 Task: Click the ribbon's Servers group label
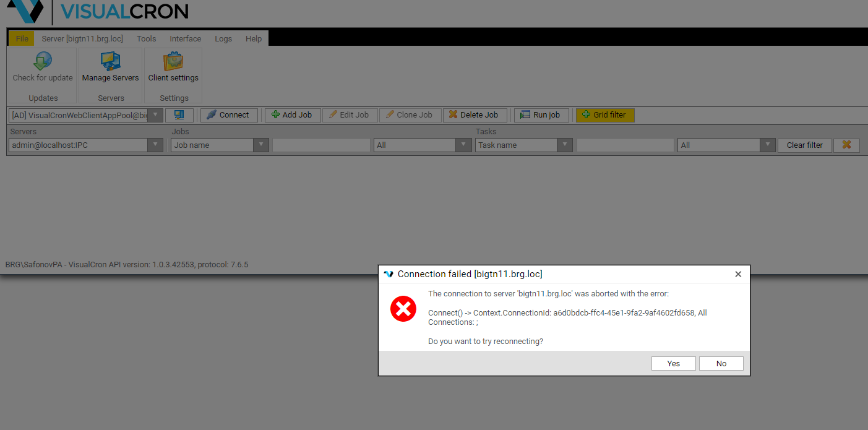coord(111,98)
